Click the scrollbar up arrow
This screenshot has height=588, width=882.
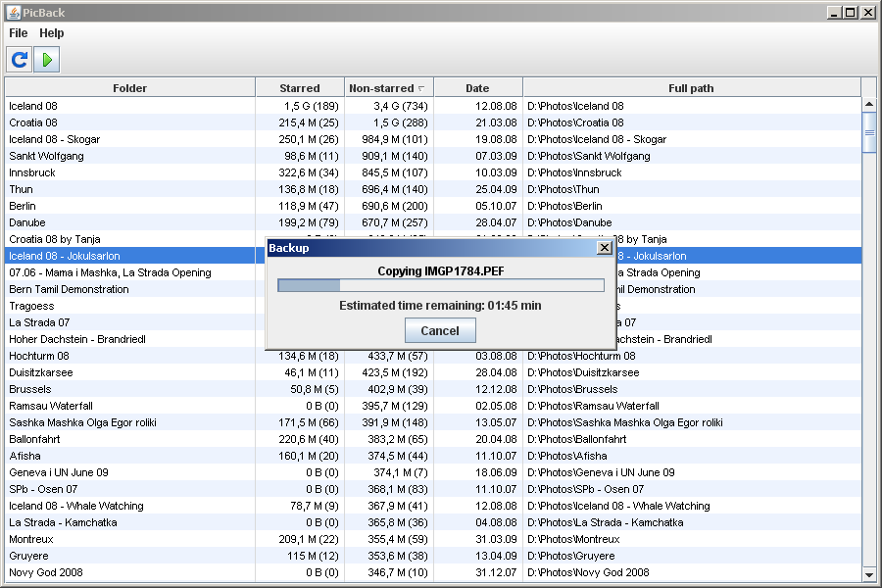tap(869, 104)
